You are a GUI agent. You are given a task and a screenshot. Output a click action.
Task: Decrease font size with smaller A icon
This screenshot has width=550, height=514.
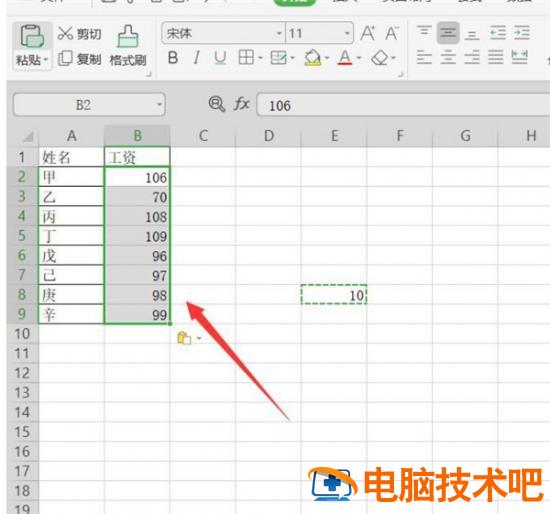[391, 33]
